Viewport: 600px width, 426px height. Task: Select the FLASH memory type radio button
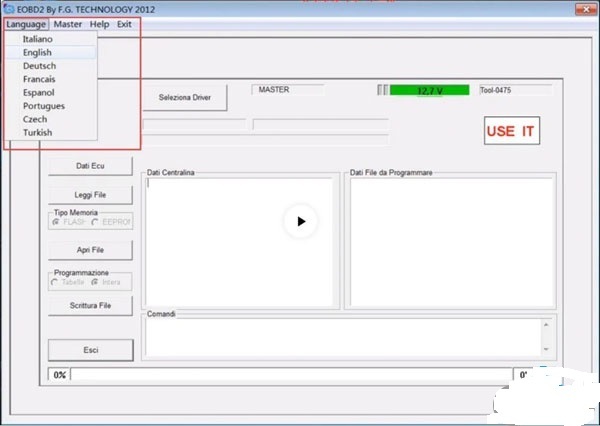point(56,222)
